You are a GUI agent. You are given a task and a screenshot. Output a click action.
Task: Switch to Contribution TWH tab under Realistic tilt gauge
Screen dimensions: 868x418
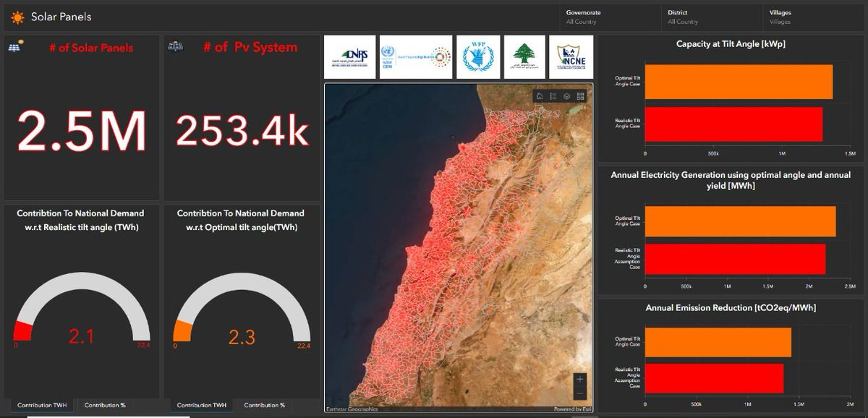click(42, 405)
